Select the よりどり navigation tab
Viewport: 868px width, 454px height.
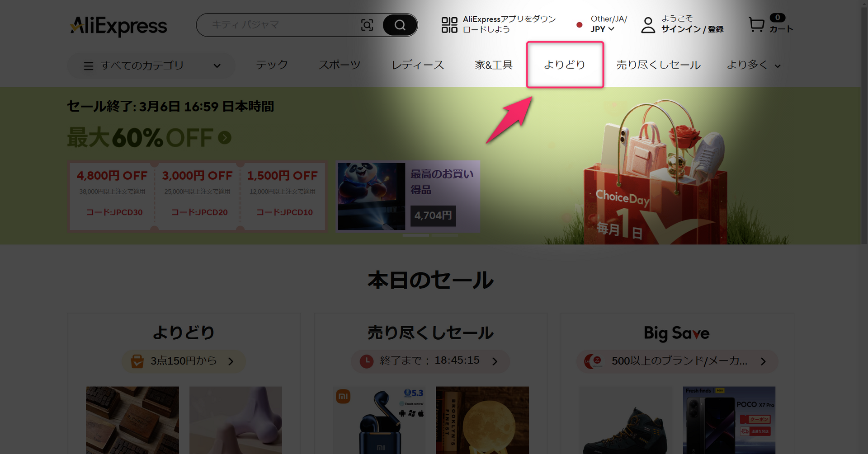click(x=565, y=65)
